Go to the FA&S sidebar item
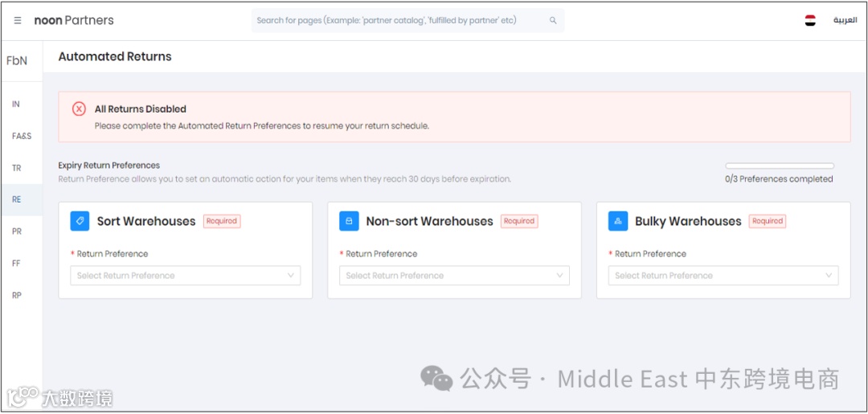This screenshot has width=868, height=414. (x=22, y=136)
